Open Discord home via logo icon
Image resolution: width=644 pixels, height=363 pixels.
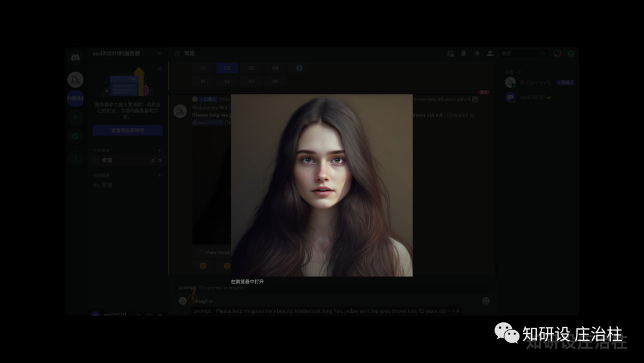(x=76, y=57)
